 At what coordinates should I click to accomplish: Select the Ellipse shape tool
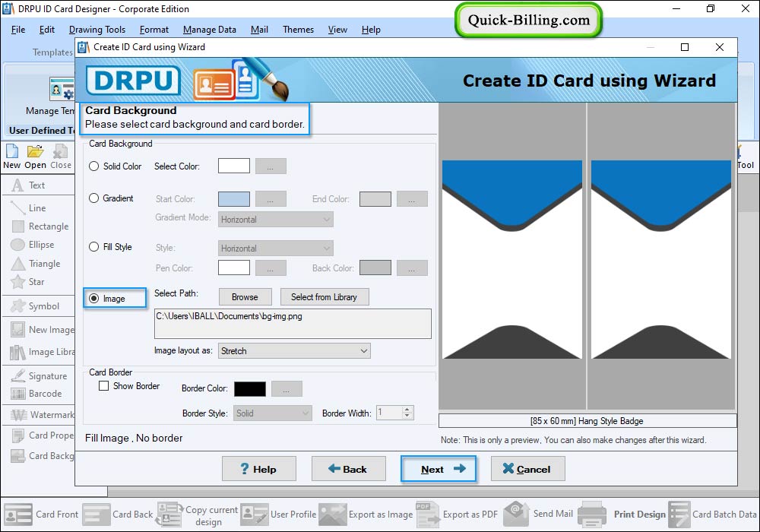[x=33, y=245]
